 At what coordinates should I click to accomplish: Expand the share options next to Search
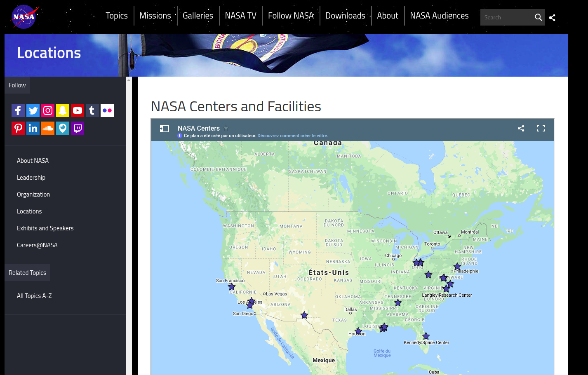click(552, 17)
